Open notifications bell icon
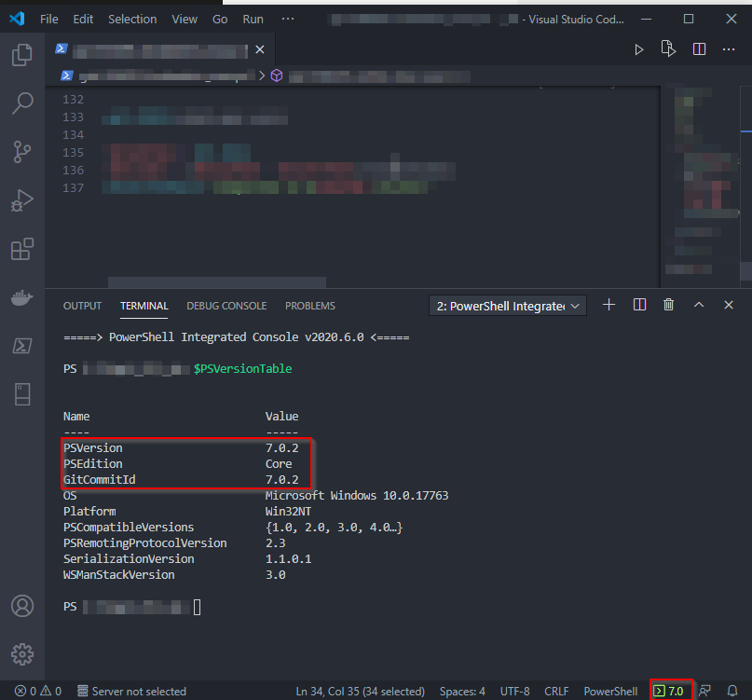Viewport: 752px width, 700px height. click(732, 691)
